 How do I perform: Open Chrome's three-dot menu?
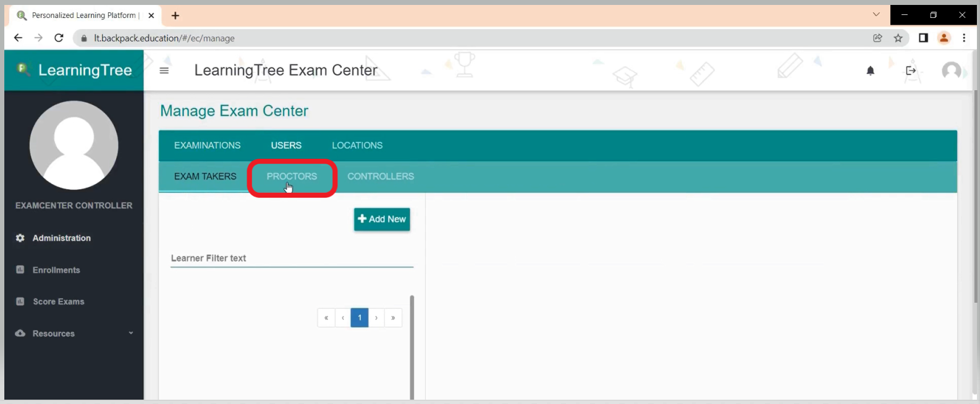pyautogui.click(x=963, y=38)
